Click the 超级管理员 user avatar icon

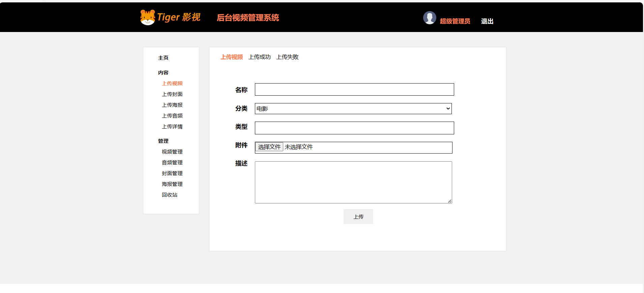click(x=430, y=18)
